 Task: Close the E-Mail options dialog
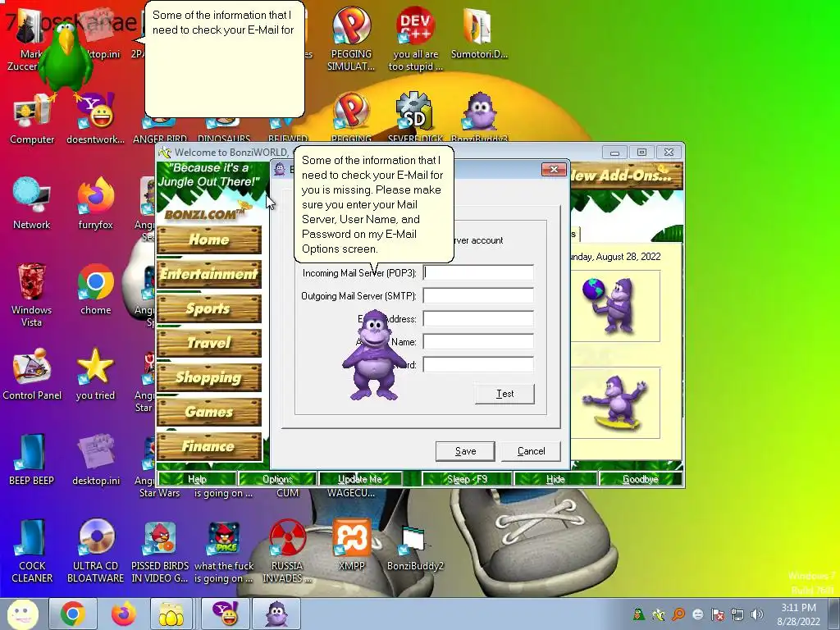tap(554, 169)
